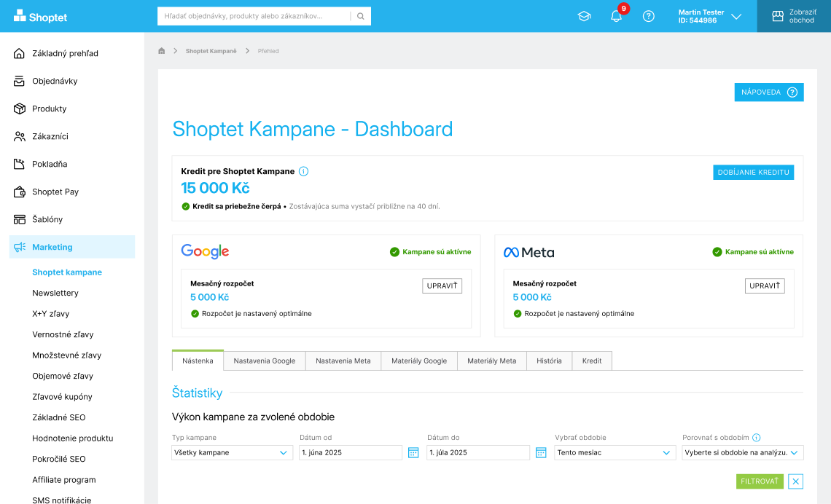This screenshot has width=831, height=504.
Task: Clear filters with the X button
Action: 795,481
